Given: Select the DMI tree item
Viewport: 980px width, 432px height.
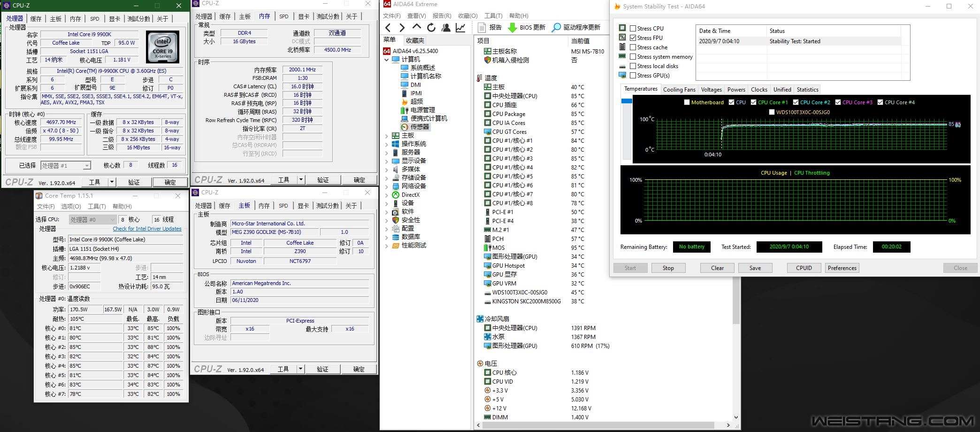Looking at the screenshot, I should tap(416, 85).
